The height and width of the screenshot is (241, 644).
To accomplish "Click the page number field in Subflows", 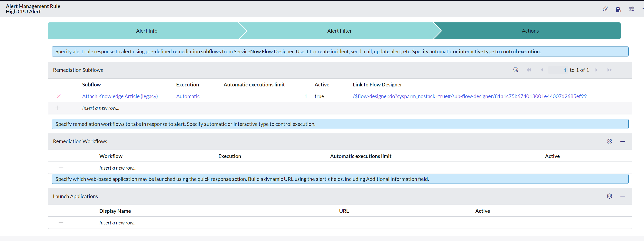I will (x=558, y=70).
